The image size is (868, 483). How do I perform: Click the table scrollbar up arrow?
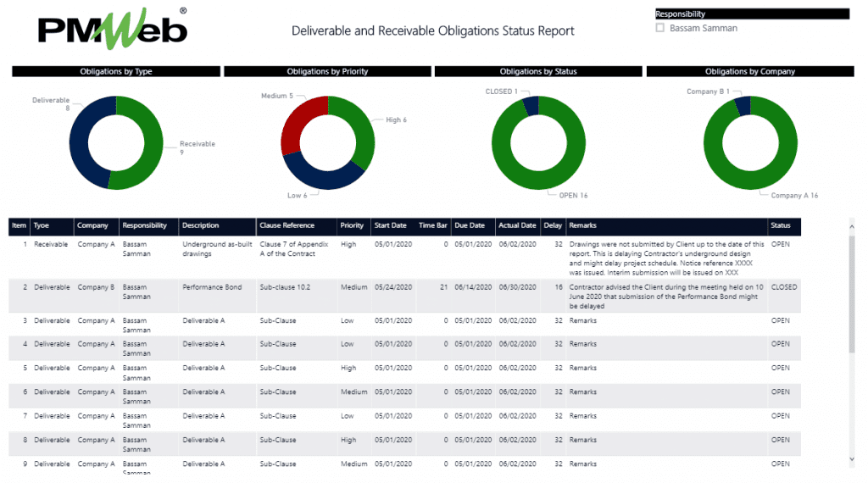(x=851, y=226)
